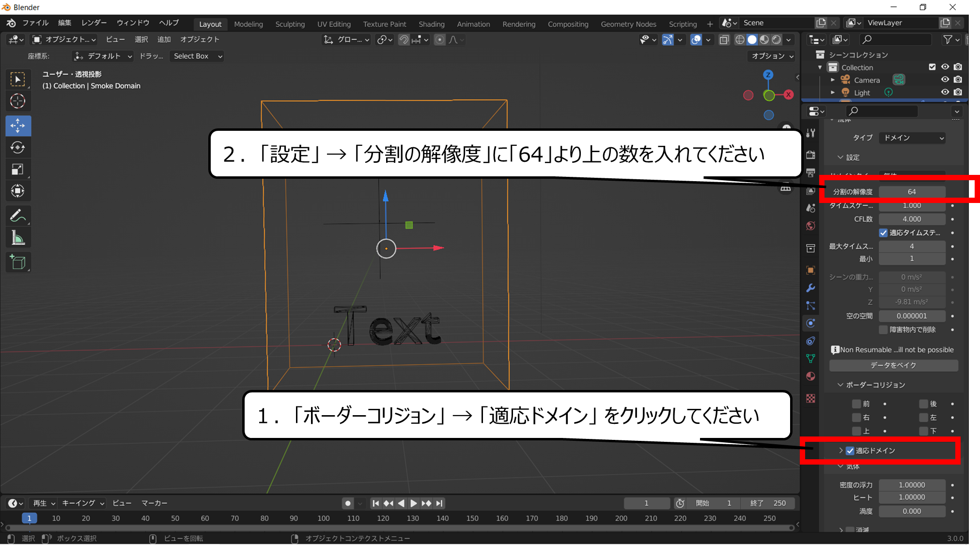Screen dimensions: 980x545
Task: Hide Light in viewport via eye icon
Action: (x=945, y=92)
